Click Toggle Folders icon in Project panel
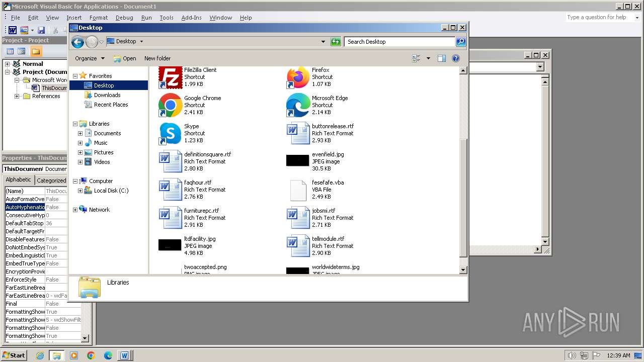 (x=36, y=51)
